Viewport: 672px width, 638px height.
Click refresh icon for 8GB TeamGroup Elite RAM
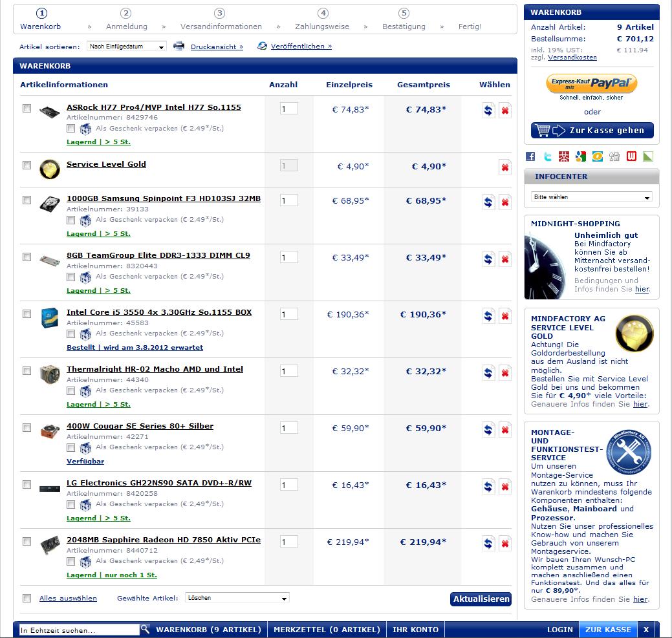click(x=488, y=259)
